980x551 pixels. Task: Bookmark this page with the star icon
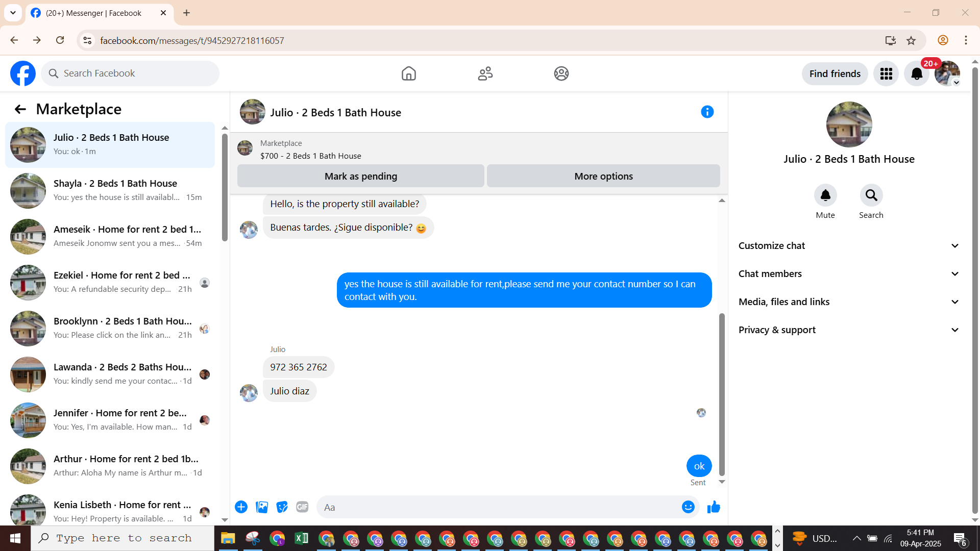point(911,40)
